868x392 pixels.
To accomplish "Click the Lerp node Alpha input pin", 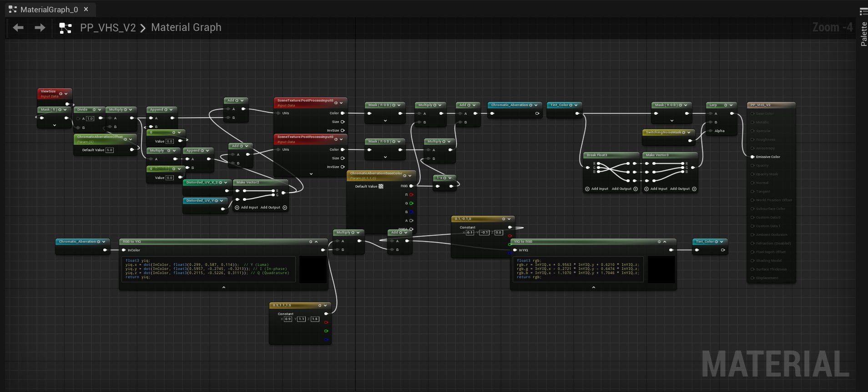I will pyautogui.click(x=710, y=131).
